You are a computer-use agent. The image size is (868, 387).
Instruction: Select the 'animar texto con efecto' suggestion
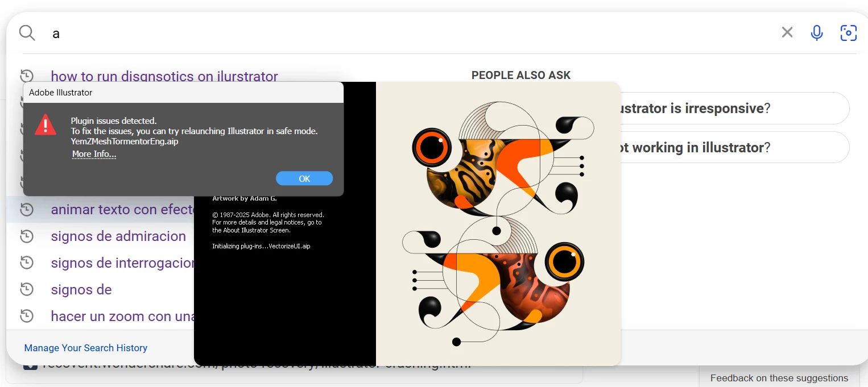click(123, 209)
